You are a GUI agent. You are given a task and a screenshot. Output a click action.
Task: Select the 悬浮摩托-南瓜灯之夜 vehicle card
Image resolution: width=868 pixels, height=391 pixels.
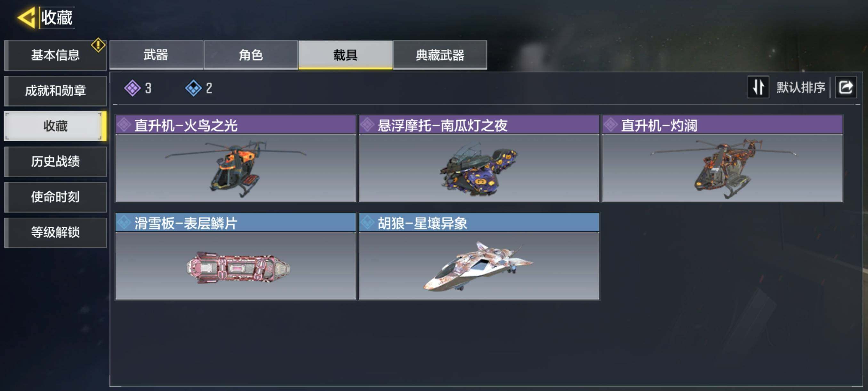(x=479, y=159)
